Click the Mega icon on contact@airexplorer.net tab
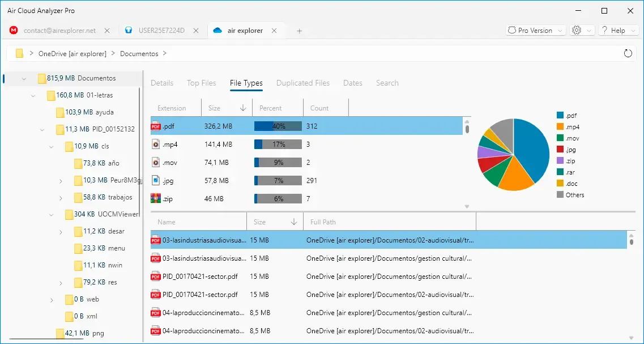The height and width of the screenshot is (344, 644). point(14,31)
